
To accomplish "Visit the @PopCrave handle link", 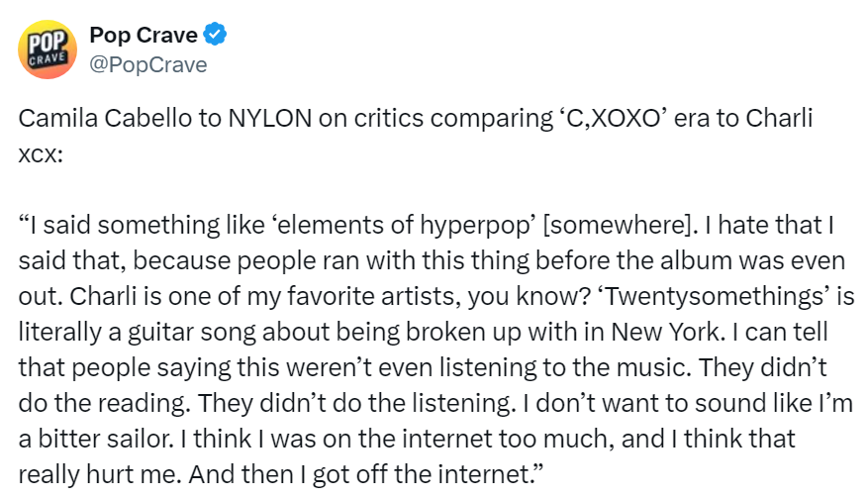I will pos(148,64).
